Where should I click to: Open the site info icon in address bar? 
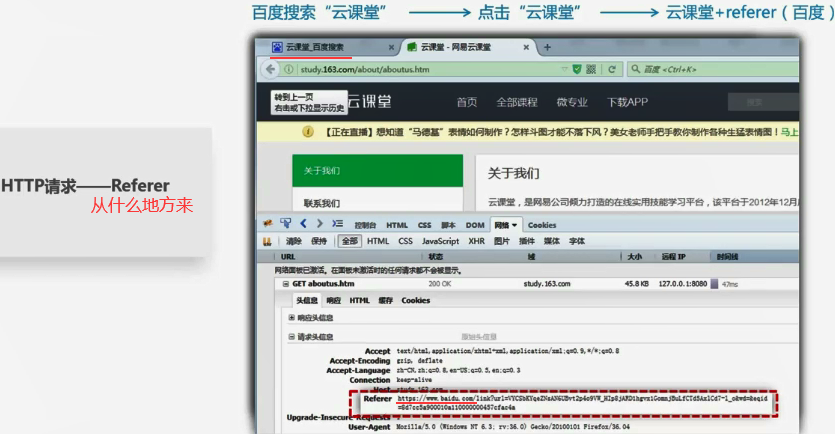pos(289,69)
